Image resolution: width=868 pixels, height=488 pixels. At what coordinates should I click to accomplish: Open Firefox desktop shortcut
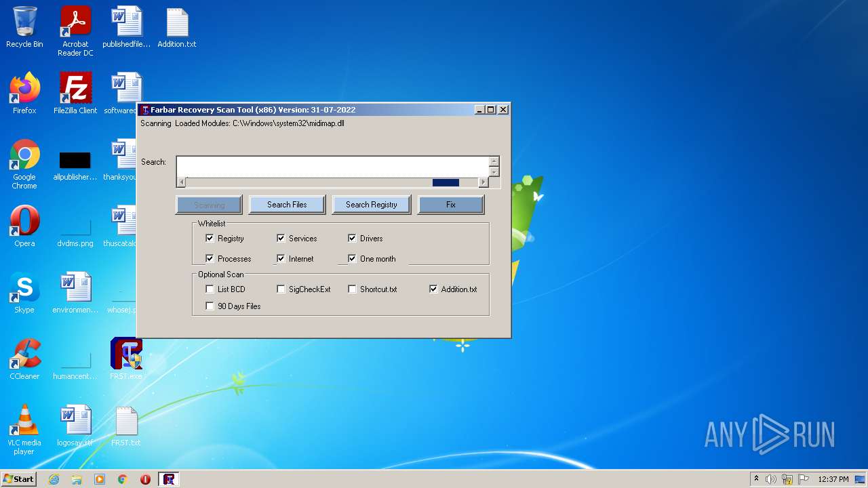coord(24,94)
